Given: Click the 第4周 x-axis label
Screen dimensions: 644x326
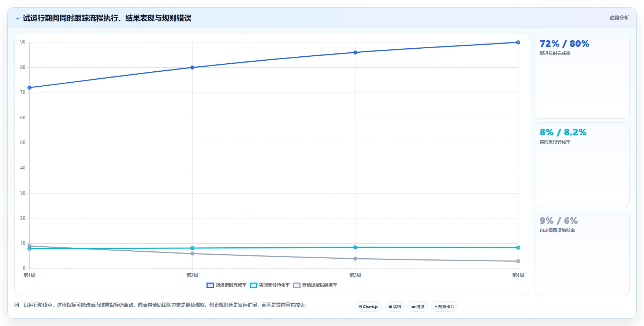Looking at the screenshot, I should point(518,275).
